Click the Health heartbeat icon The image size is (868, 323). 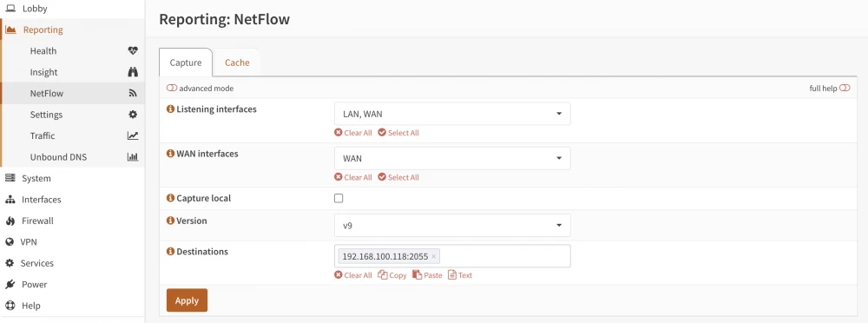click(132, 51)
